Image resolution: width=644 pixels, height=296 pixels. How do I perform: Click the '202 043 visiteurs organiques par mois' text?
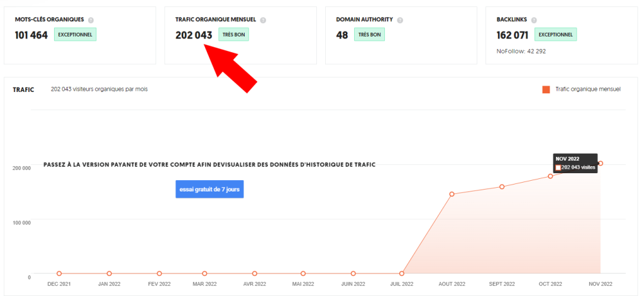coord(99,89)
